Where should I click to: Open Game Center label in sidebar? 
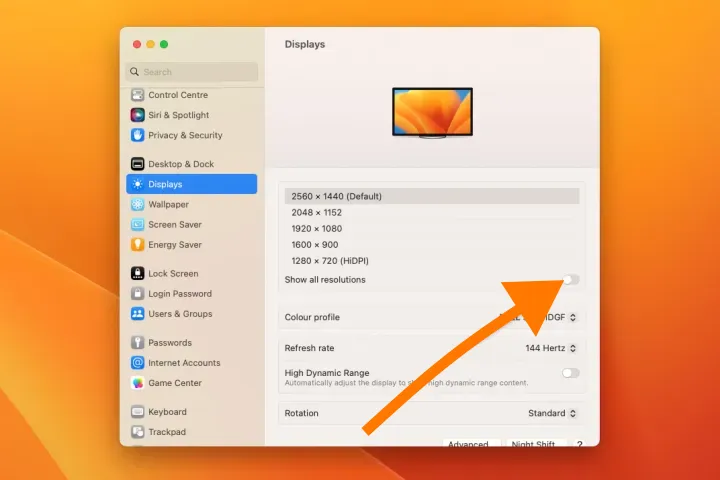tap(175, 383)
